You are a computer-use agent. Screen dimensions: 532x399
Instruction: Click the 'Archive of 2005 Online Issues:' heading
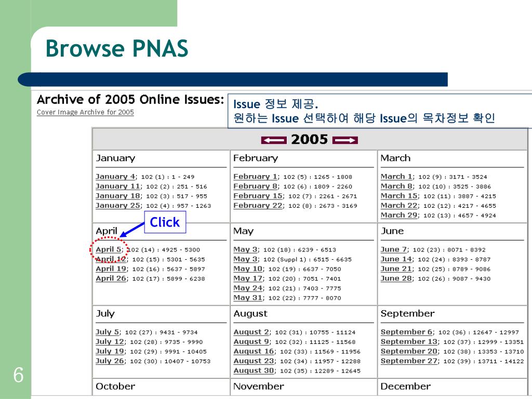(x=130, y=100)
